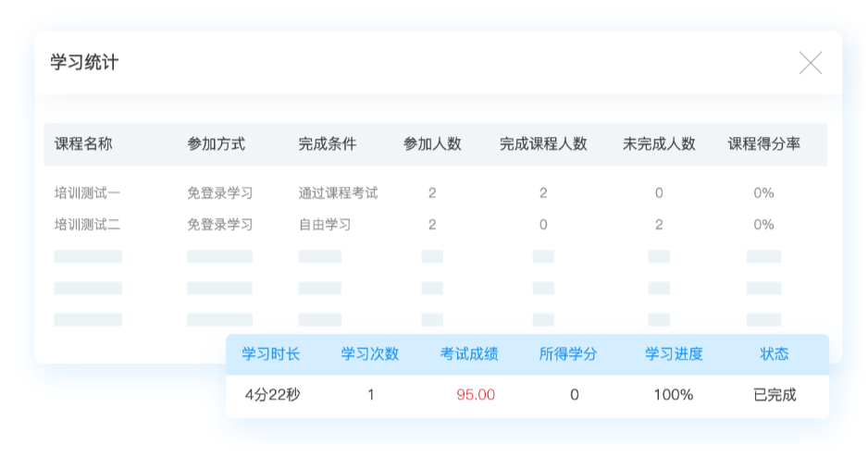Viewport: 868px width, 469px height.
Task: Click the 学习时长 header in the detail panel
Action: (x=271, y=354)
